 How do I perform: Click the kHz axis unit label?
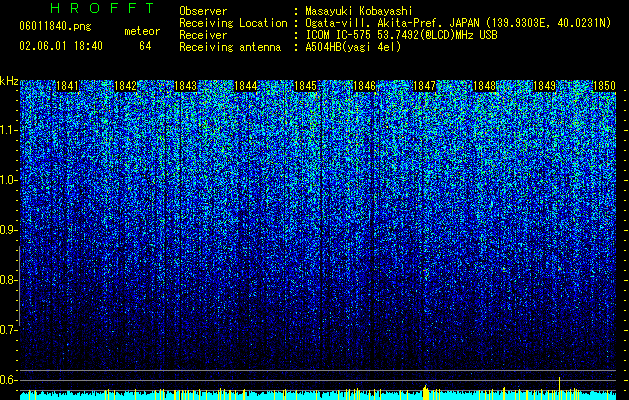(x=9, y=82)
